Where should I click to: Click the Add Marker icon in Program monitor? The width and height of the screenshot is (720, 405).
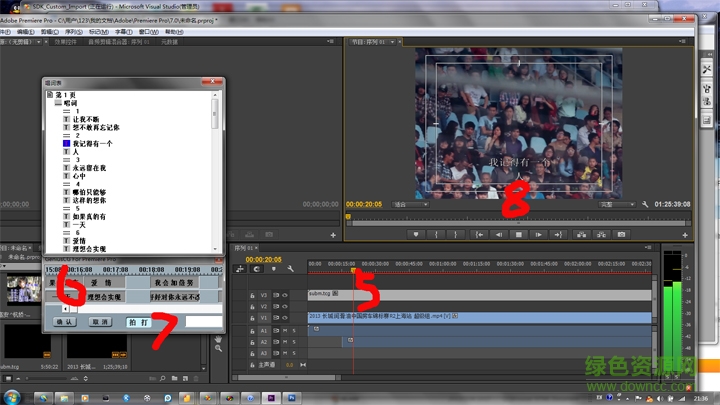(x=416, y=234)
